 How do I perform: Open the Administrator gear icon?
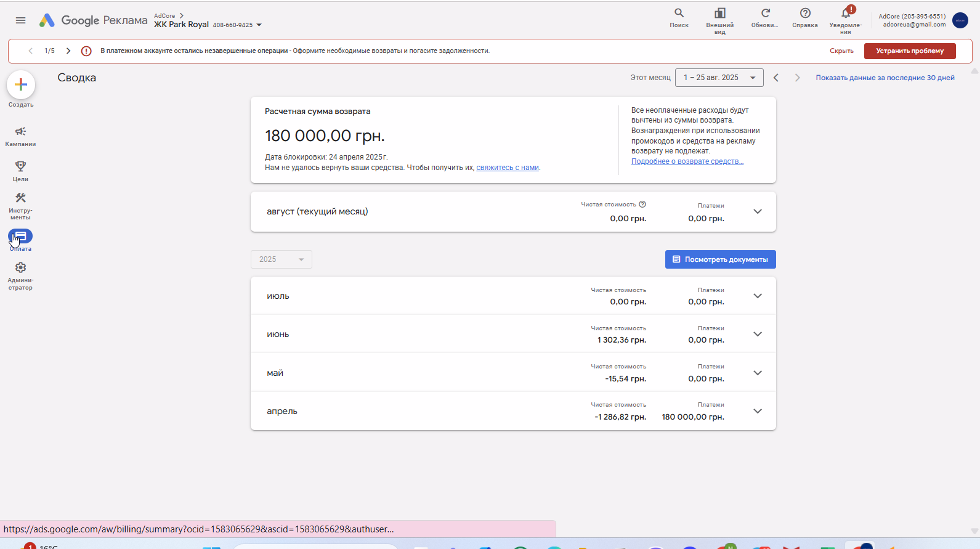point(20,267)
